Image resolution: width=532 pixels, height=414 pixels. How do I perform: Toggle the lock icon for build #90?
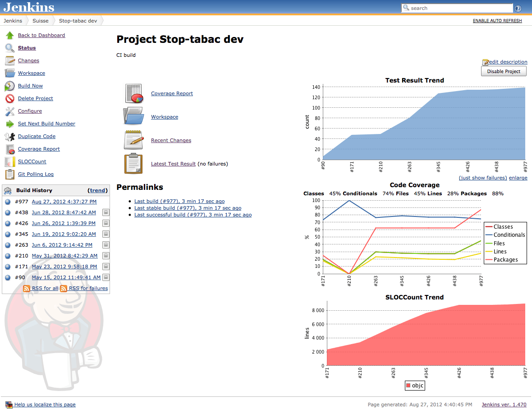click(105, 277)
